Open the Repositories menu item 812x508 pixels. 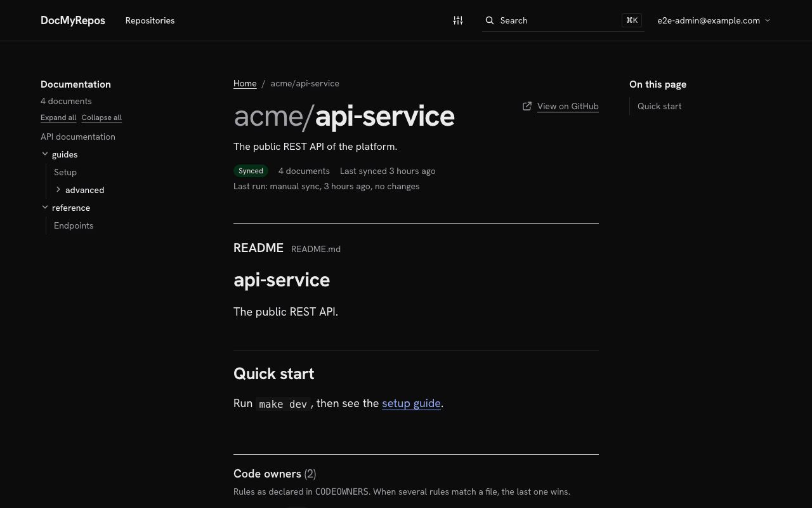coord(150,20)
